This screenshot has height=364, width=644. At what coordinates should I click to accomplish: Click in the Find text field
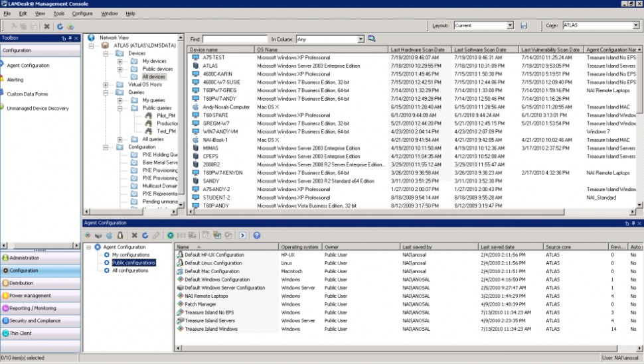pyautogui.click(x=235, y=39)
